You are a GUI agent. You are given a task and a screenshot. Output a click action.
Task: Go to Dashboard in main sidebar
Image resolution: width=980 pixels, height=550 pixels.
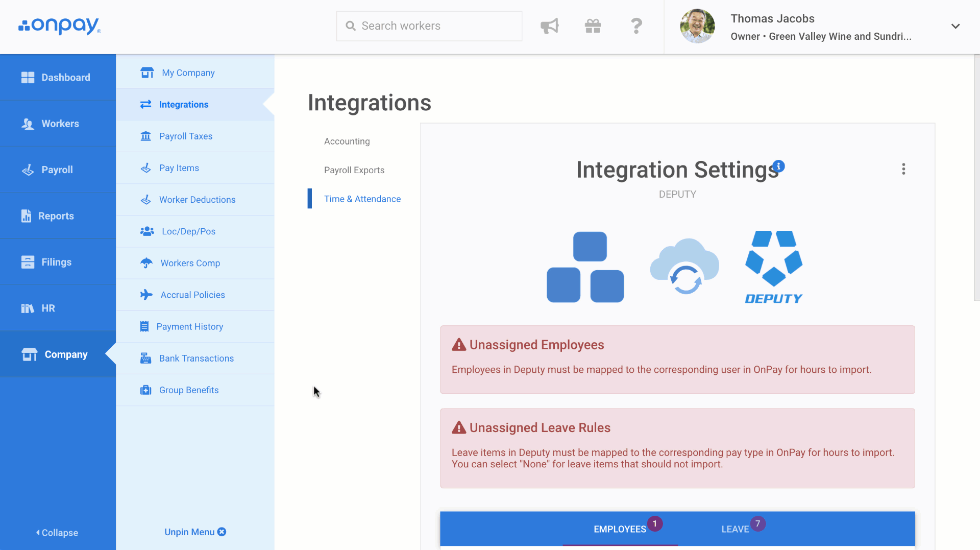pyautogui.click(x=58, y=78)
